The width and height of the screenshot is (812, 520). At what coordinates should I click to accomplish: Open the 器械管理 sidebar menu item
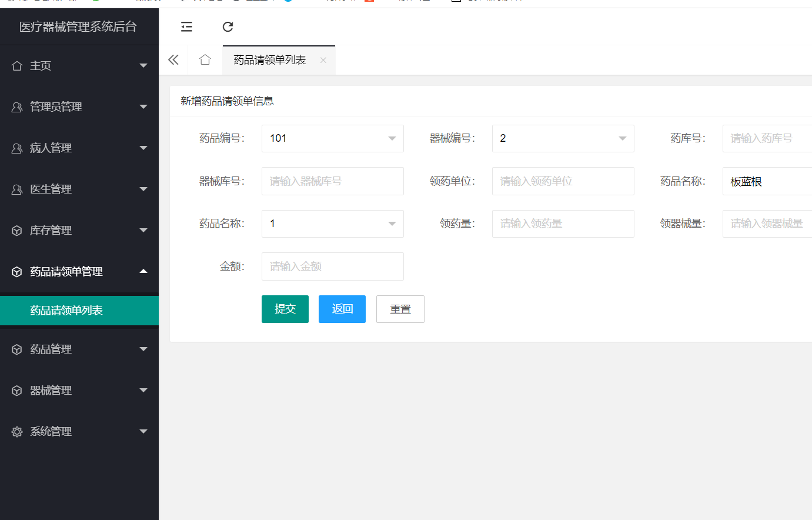(79, 391)
